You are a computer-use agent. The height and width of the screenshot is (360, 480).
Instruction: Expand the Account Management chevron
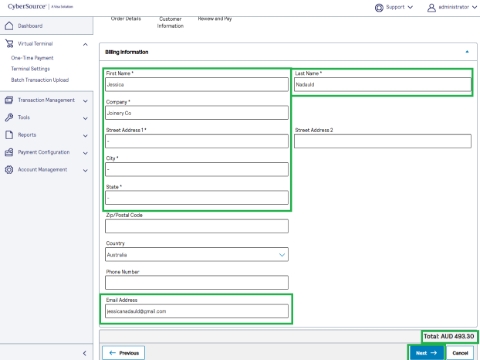(x=85, y=170)
